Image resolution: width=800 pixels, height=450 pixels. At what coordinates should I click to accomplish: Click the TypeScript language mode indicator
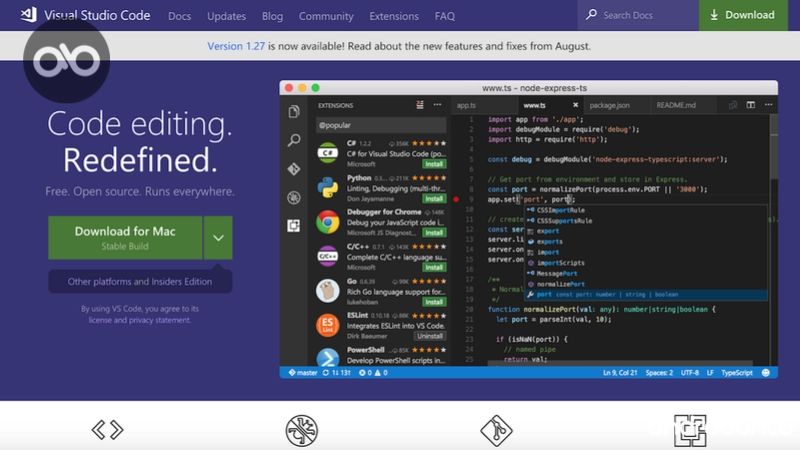[x=737, y=373]
